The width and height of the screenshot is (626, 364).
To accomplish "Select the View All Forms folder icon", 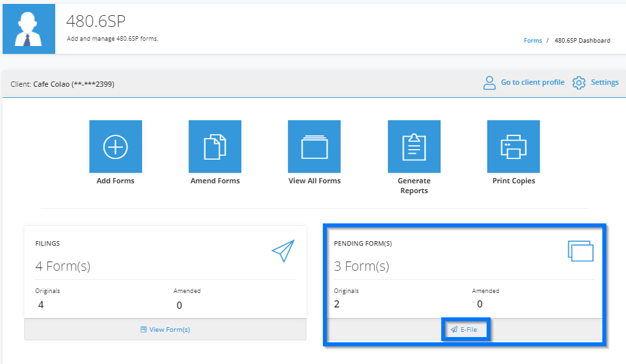I will pyautogui.click(x=314, y=147).
